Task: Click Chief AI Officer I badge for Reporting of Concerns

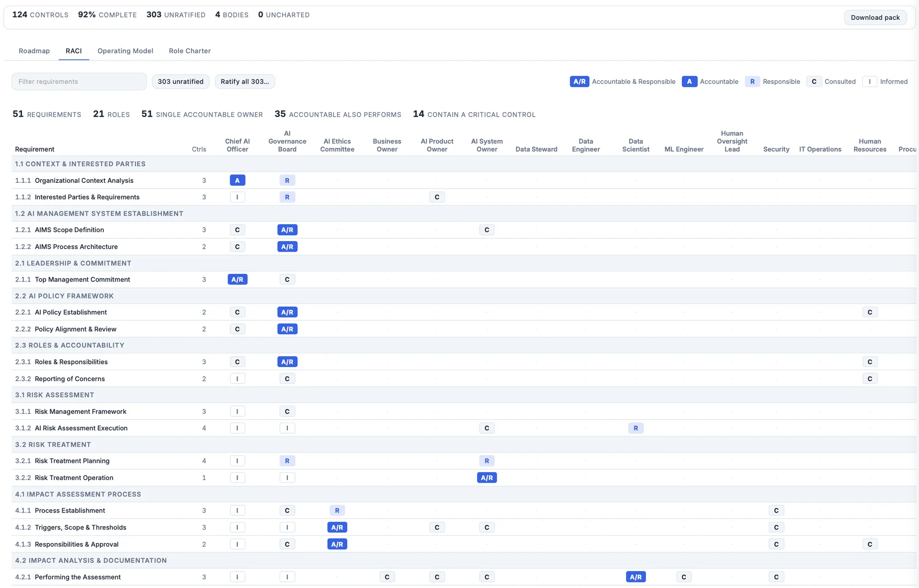Action: tap(238, 379)
